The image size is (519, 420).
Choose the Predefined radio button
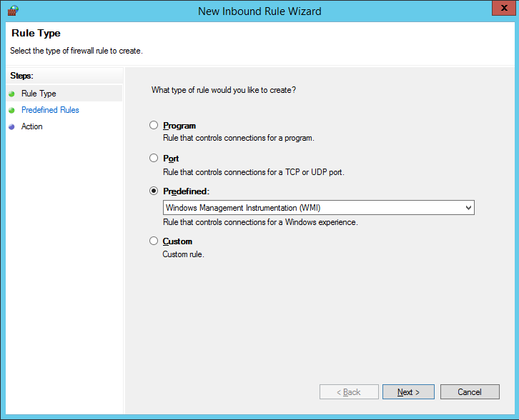pos(154,191)
